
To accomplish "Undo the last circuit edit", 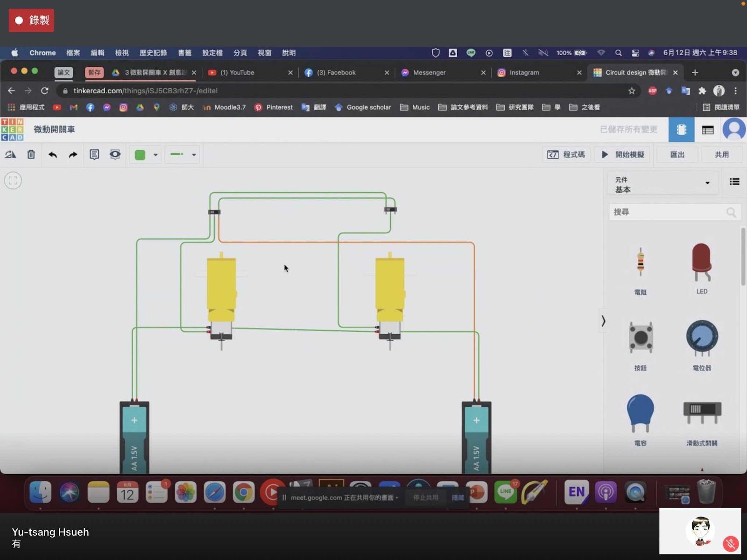I will coord(53,154).
